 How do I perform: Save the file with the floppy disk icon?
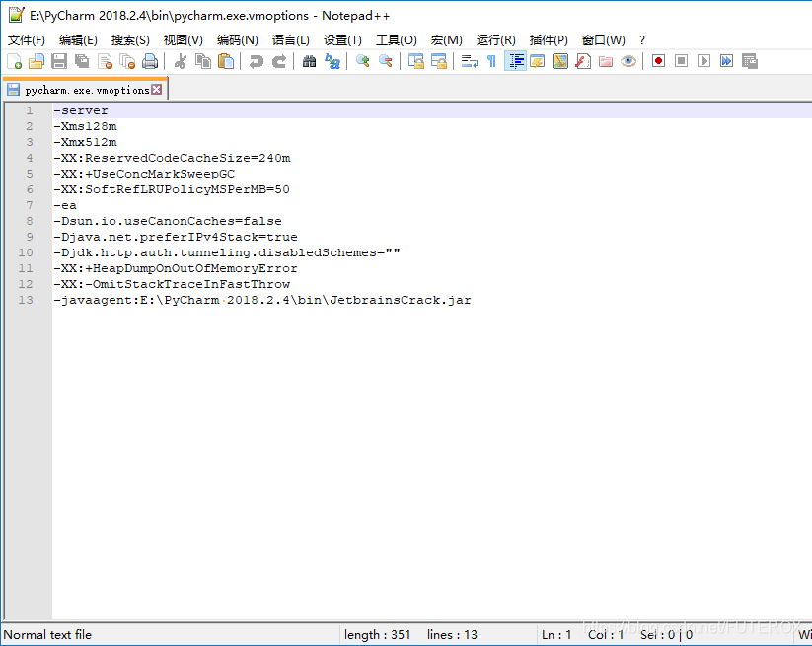59,61
